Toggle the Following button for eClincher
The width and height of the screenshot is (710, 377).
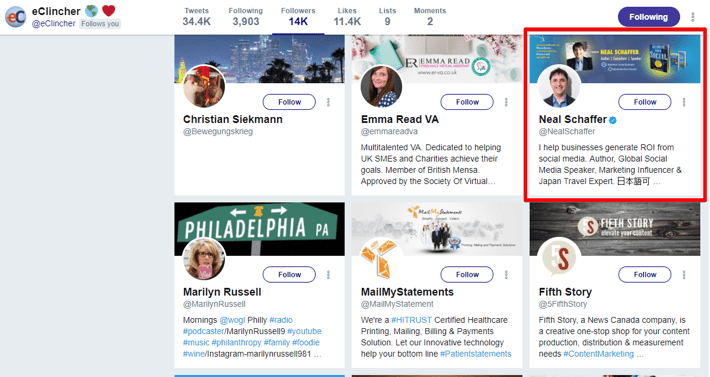(x=648, y=17)
